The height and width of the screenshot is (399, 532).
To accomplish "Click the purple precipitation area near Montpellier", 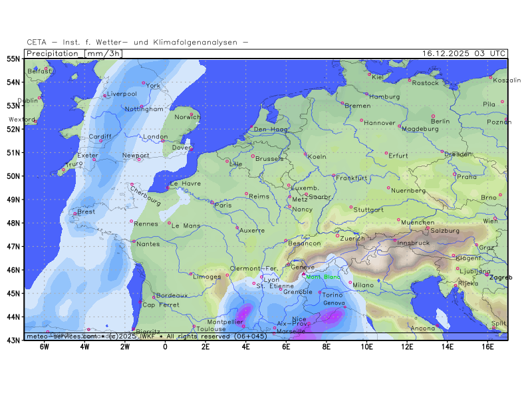I will [x=245, y=311].
